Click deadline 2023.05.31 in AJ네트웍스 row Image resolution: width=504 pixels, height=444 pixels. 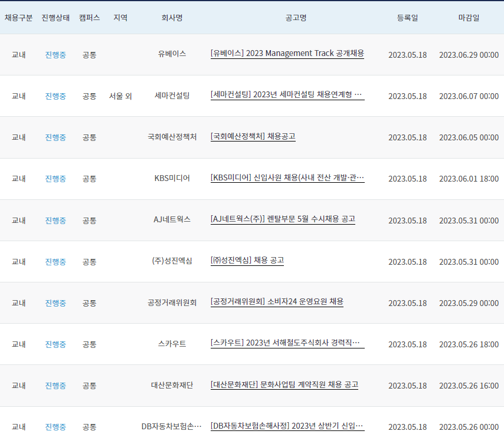click(469, 221)
